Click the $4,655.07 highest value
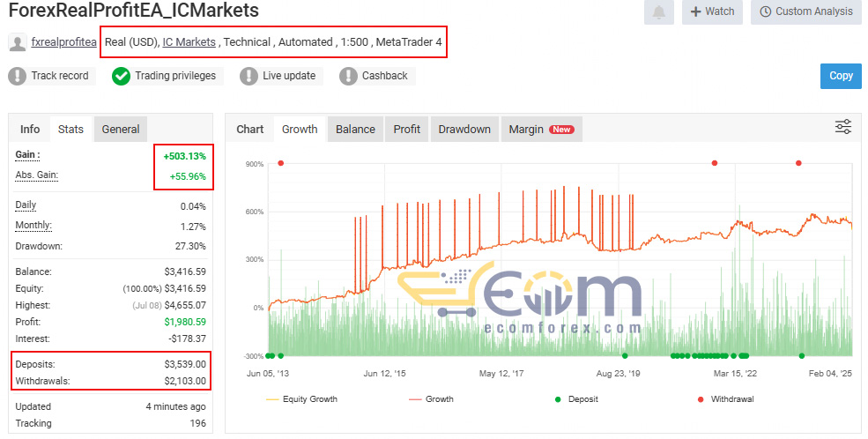 click(185, 305)
